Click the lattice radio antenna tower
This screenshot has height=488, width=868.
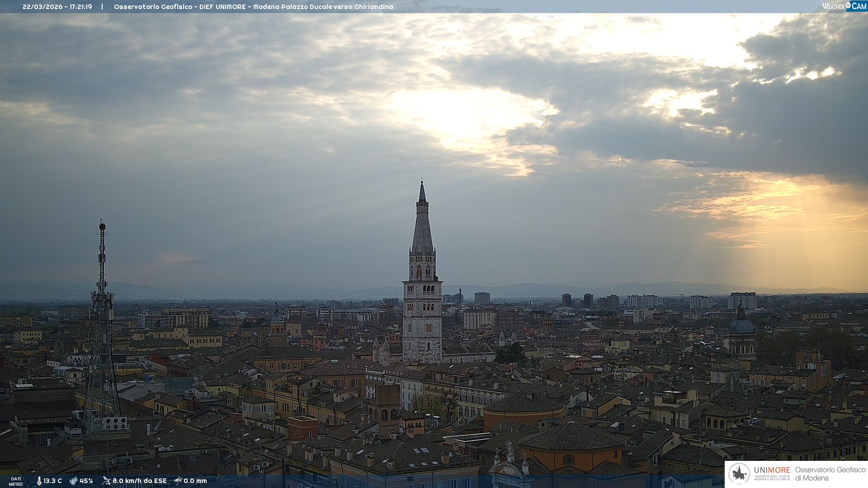(x=102, y=316)
